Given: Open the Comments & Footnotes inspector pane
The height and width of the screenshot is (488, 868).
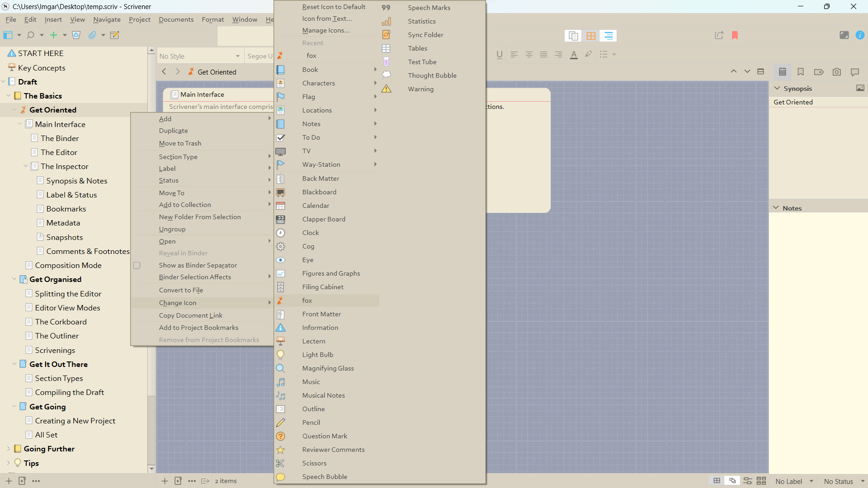Looking at the screenshot, I should tap(855, 72).
